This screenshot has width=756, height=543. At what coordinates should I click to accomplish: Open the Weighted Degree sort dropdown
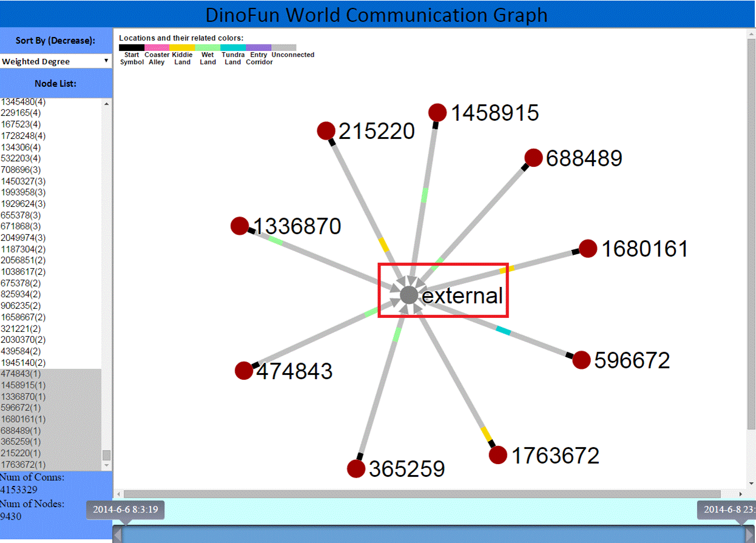pyautogui.click(x=55, y=61)
